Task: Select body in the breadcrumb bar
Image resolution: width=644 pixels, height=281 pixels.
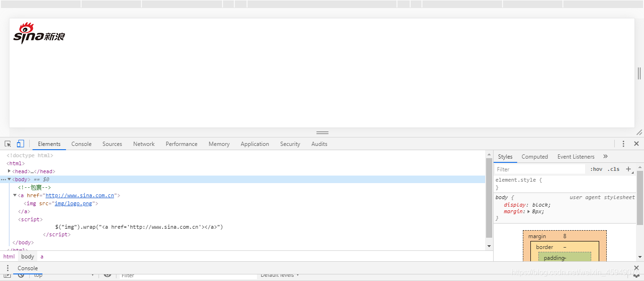Action: click(x=28, y=257)
